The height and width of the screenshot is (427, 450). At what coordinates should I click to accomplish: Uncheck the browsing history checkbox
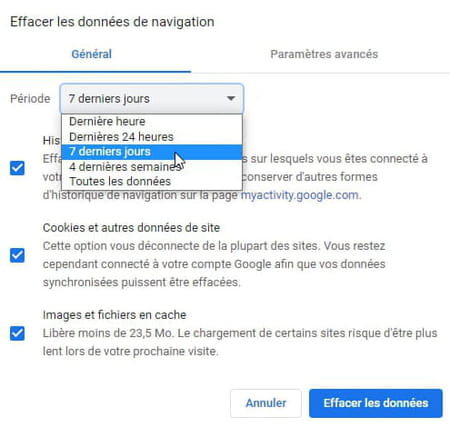point(17,168)
